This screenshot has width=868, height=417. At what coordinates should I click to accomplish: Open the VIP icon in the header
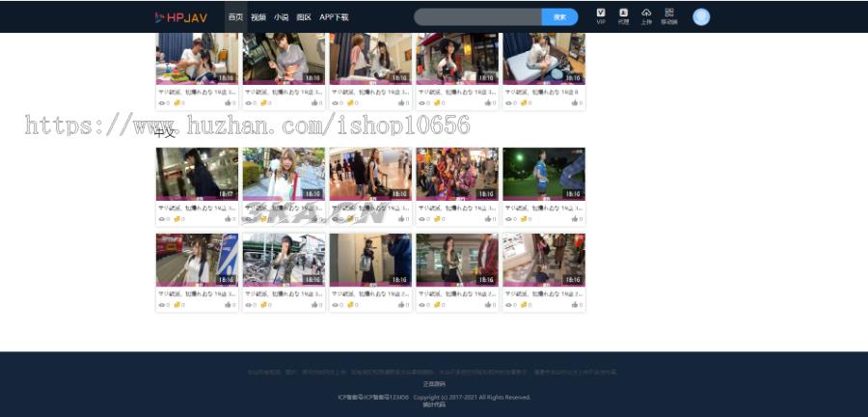[x=601, y=16]
